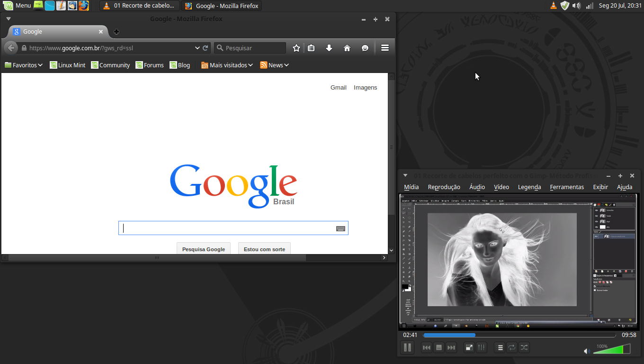Viewport: 644px width, 364px height.
Task: Go to Firefox home page icon
Action: click(x=347, y=48)
